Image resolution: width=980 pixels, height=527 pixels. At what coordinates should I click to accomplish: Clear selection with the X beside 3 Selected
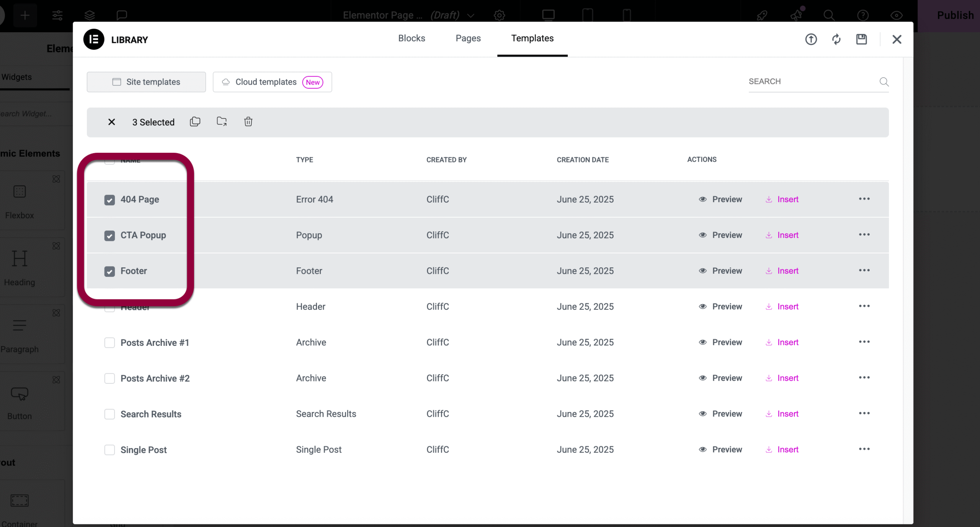point(111,122)
